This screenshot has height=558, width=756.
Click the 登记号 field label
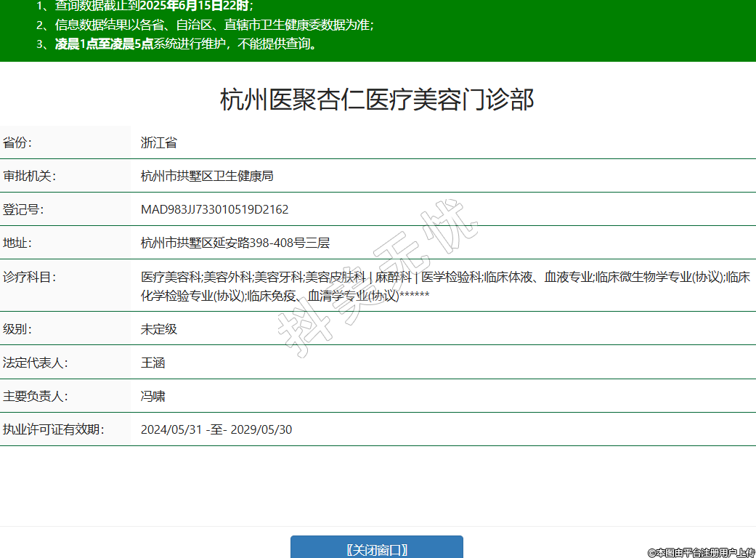click(x=24, y=209)
